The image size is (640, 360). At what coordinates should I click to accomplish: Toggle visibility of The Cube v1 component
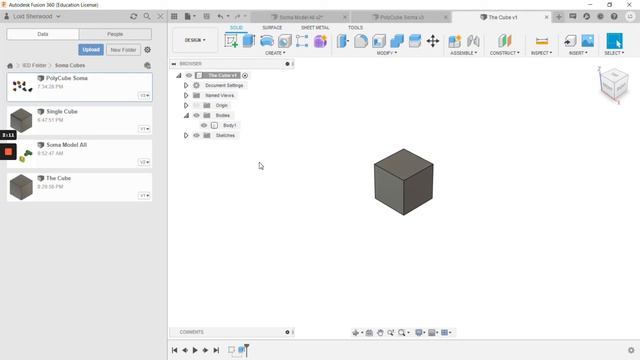pos(189,76)
